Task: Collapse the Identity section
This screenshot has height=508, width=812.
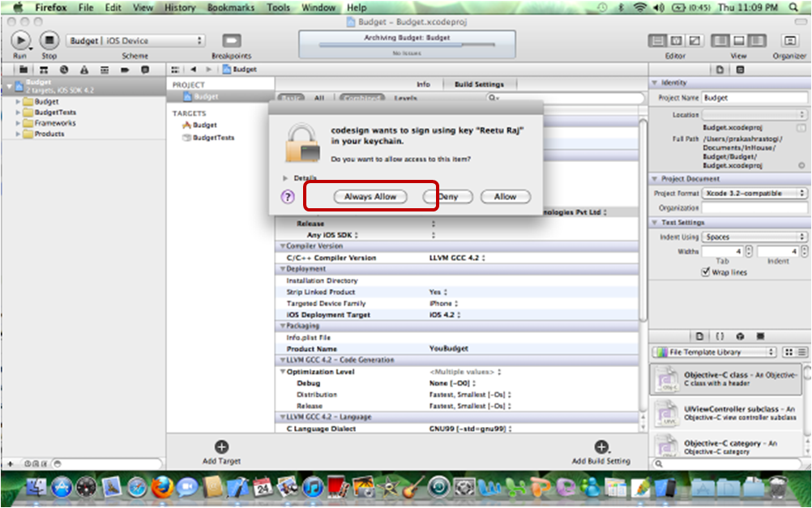Action: coord(655,83)
